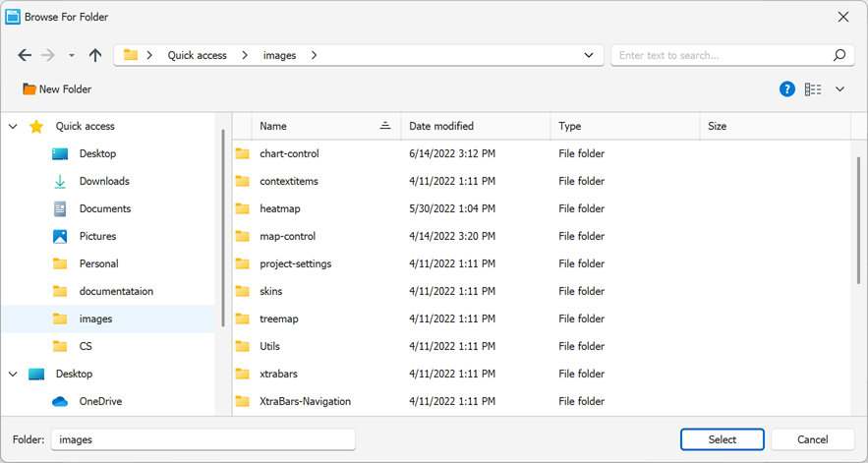This screenshot has width=868, height=463.
Task: Collapse the Quick access tree node
Action: [14, 126]
